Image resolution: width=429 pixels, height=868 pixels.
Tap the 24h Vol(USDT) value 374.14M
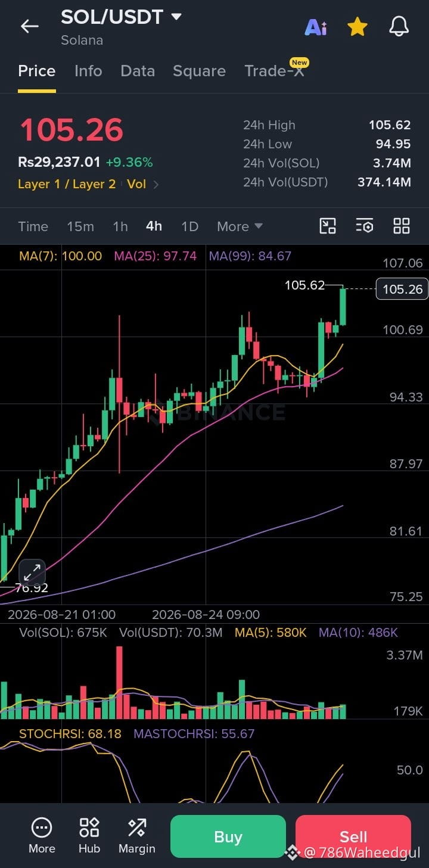point(384,182)
